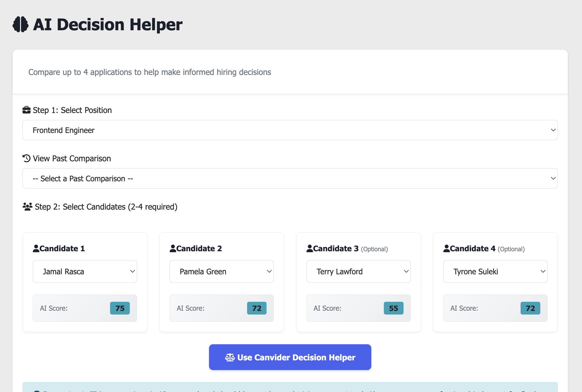Open the Candidate 2 selector showing Pamela Green
582x392 pixels.
[221, 271]
